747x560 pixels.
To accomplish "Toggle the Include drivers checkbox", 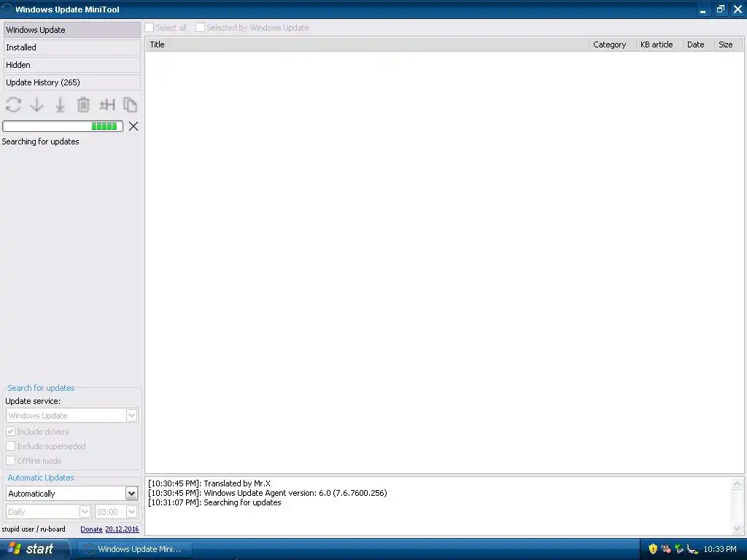I will 10,432.
